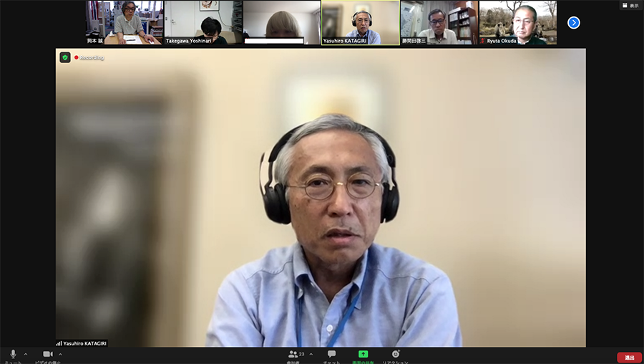Open the participants panel icon
This screenshot has height=364, width=644.
[293, 354]
